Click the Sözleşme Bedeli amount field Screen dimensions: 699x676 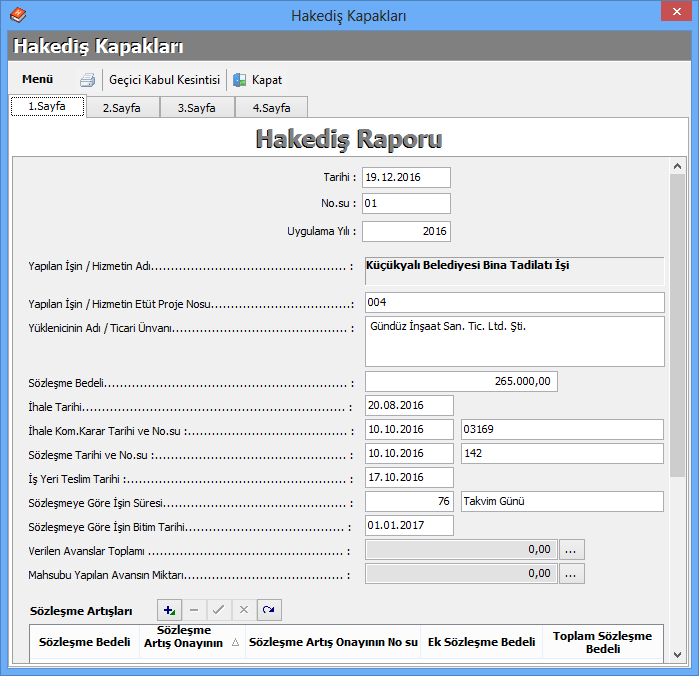coord(460,381)
